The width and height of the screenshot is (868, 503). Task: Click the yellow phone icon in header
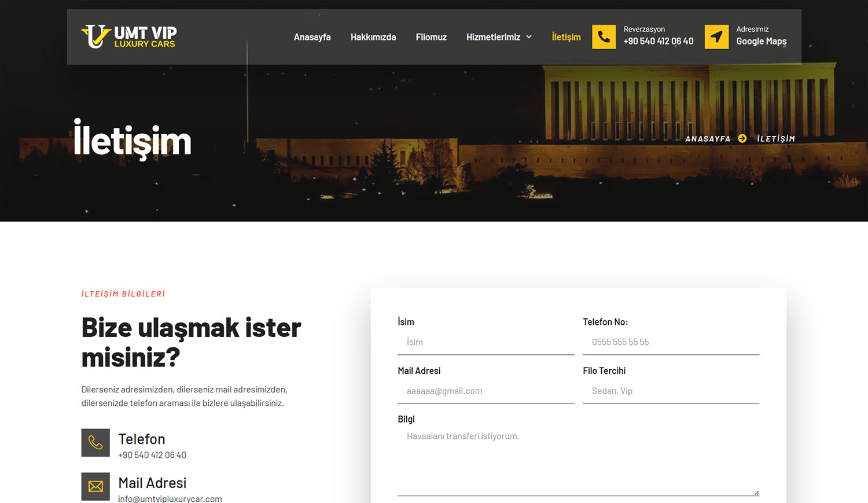(x=604, y=37)
